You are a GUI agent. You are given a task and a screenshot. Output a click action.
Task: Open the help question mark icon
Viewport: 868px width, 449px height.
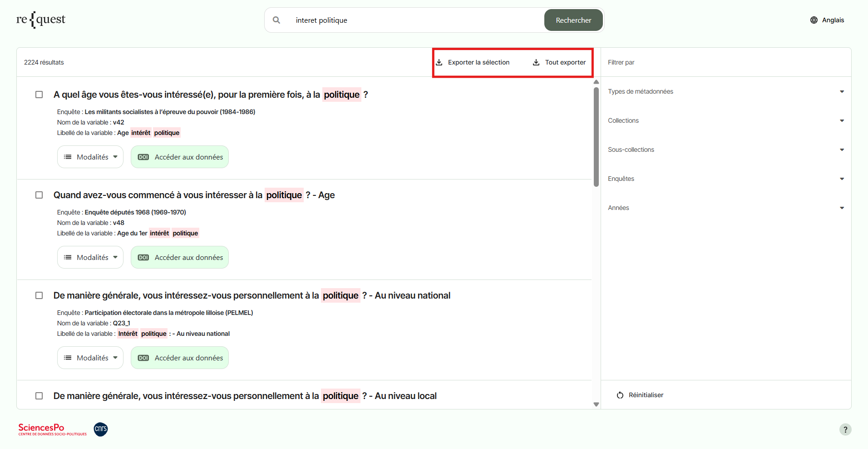[845, 429]
